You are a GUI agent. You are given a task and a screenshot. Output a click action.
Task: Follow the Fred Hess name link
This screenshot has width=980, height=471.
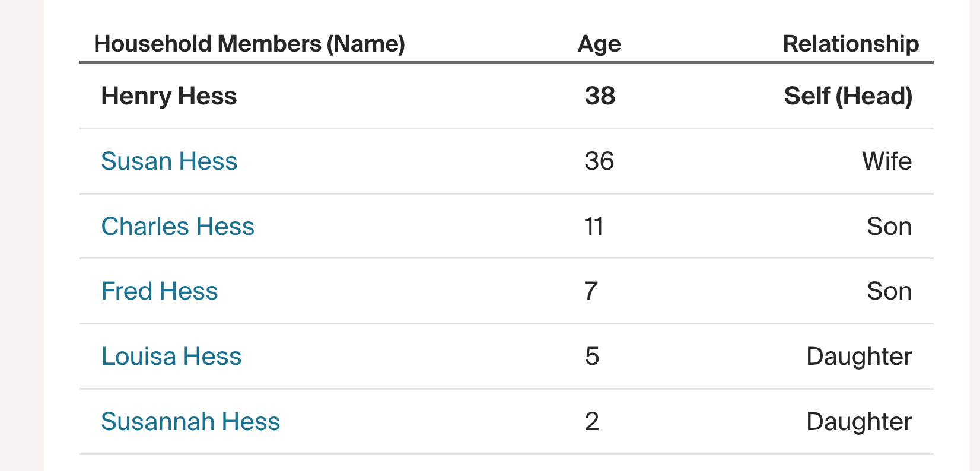[160, 291]
